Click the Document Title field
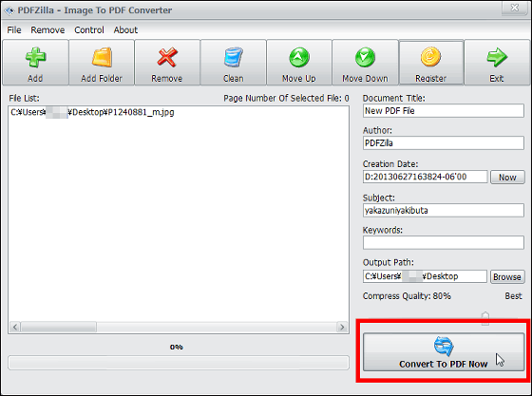Screen dimensions: 532x396 (x=444, y=111)
